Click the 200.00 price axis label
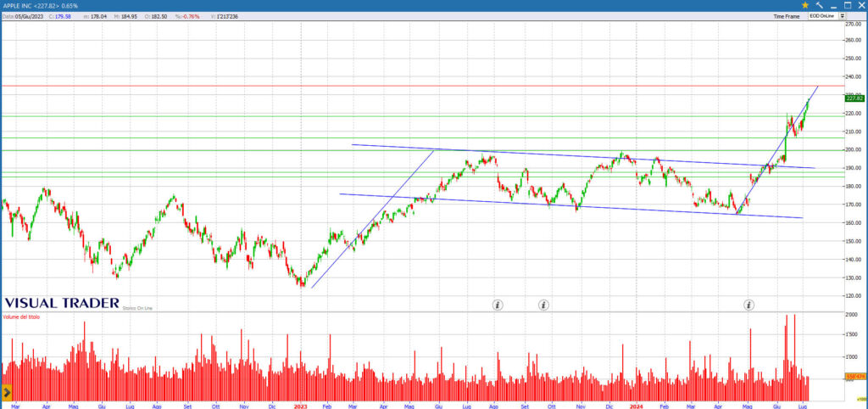This screenshot has width=868, height=409. (853, 149)
